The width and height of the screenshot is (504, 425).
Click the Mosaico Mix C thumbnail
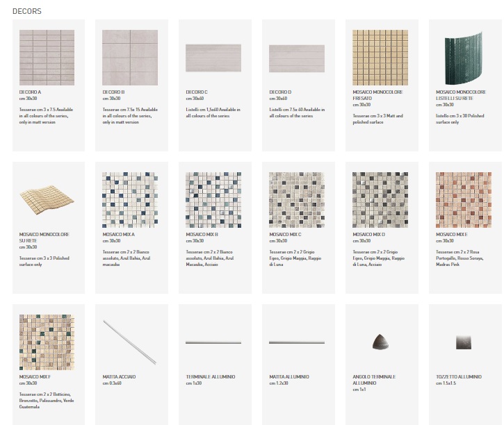coord(296,200)
